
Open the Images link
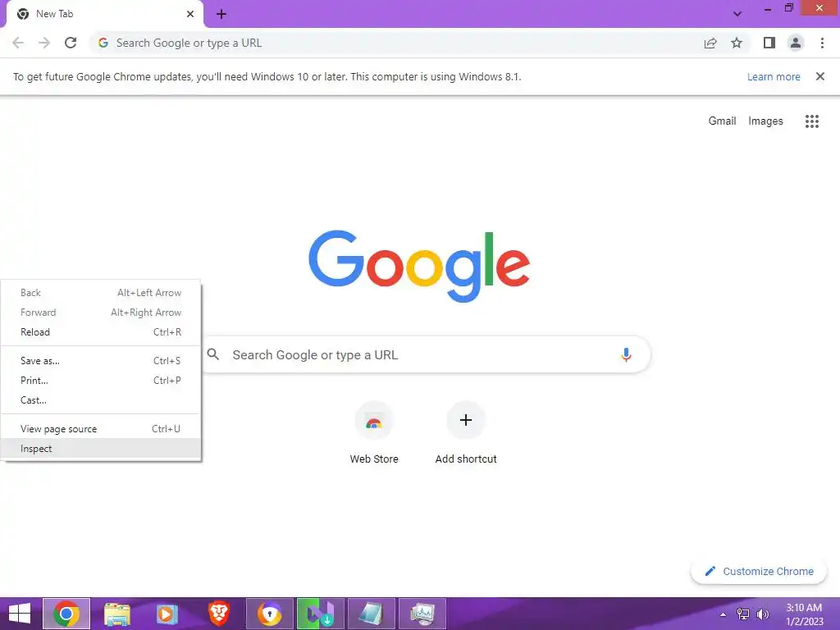pyautogui.click(x=765, y=121)
